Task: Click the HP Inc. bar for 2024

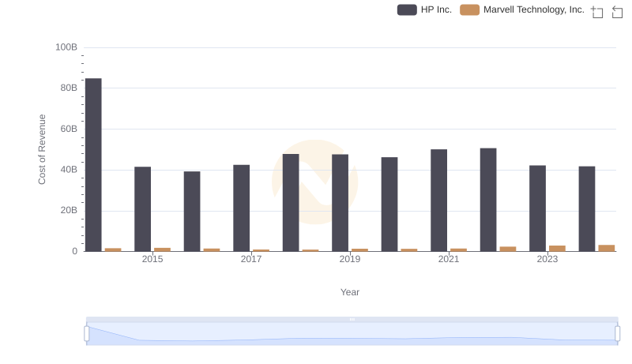Action: [587, 209]
